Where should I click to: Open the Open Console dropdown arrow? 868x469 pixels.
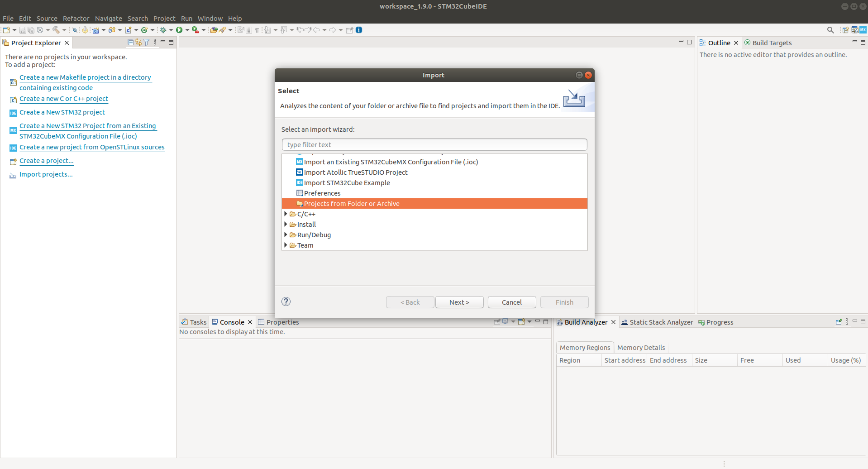click(x=529, y=322)
